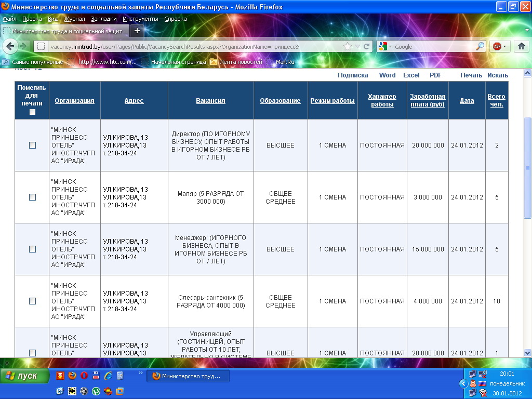The image size is (532, 399).
Task: Reload the page using refresh icon
Action: click(x=366, y=46)
